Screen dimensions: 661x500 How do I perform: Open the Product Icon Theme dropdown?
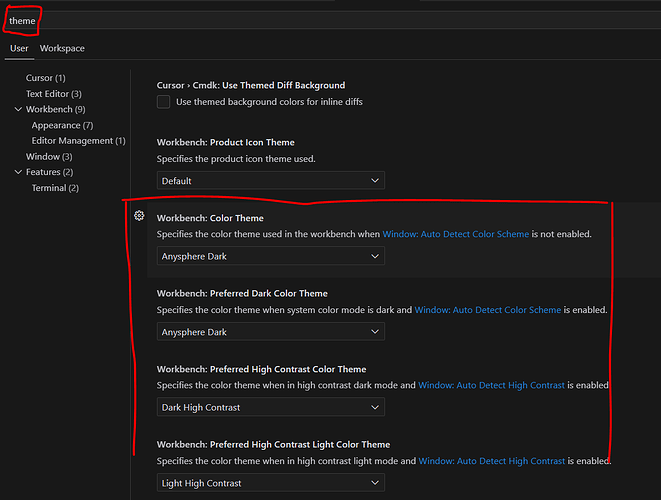point(271,180)
